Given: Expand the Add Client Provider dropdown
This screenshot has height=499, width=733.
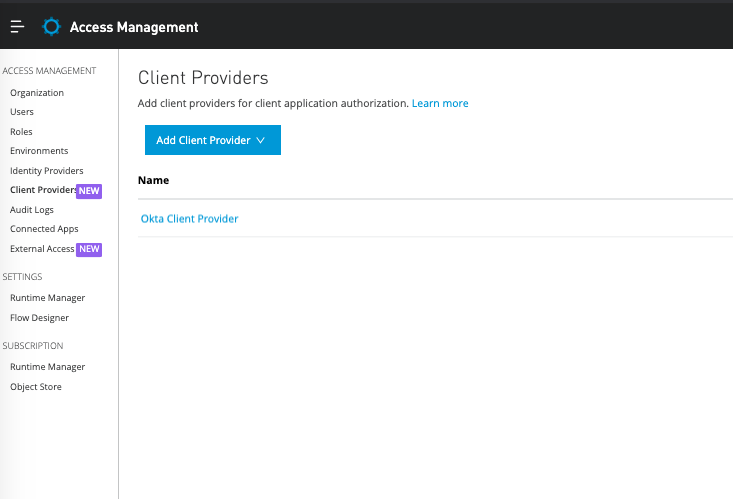Looking at the screenshot, I should tap(212, 140).
